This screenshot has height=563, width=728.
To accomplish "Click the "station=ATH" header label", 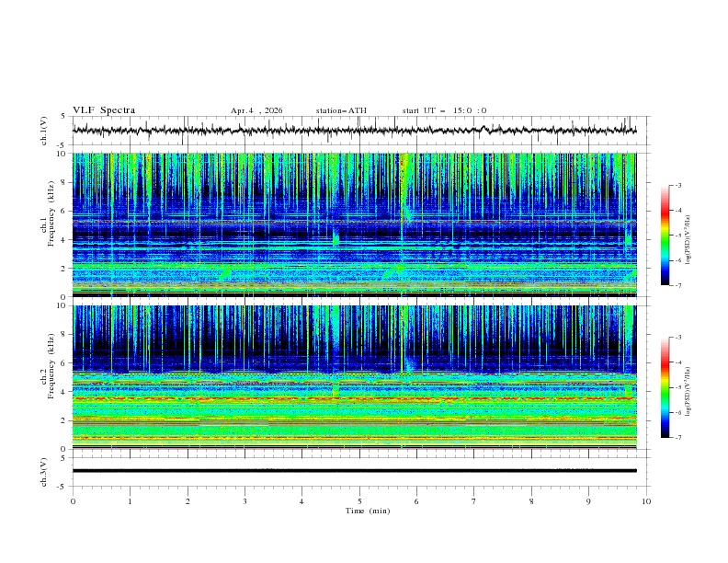I will click(x=341, y=110).
